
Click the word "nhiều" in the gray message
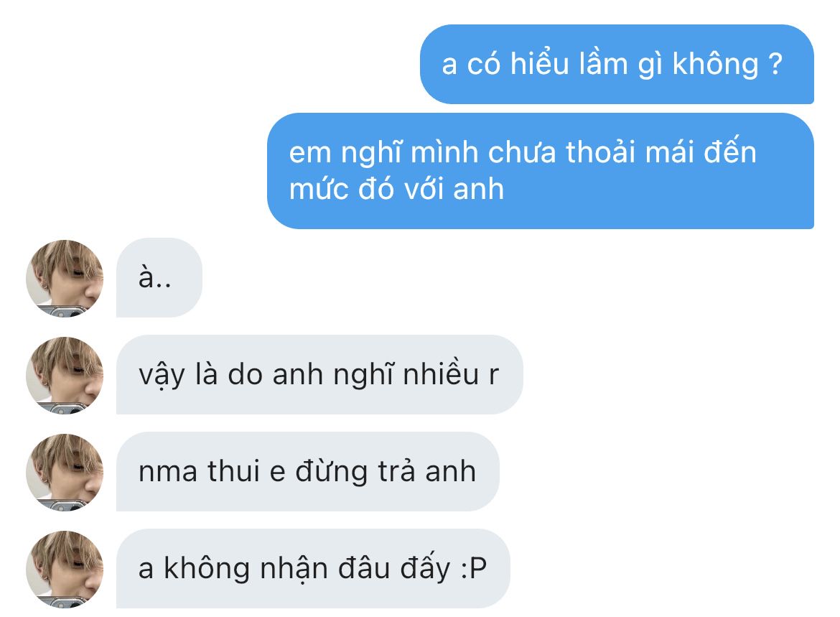pyautogui.click(x=441, y=374)
